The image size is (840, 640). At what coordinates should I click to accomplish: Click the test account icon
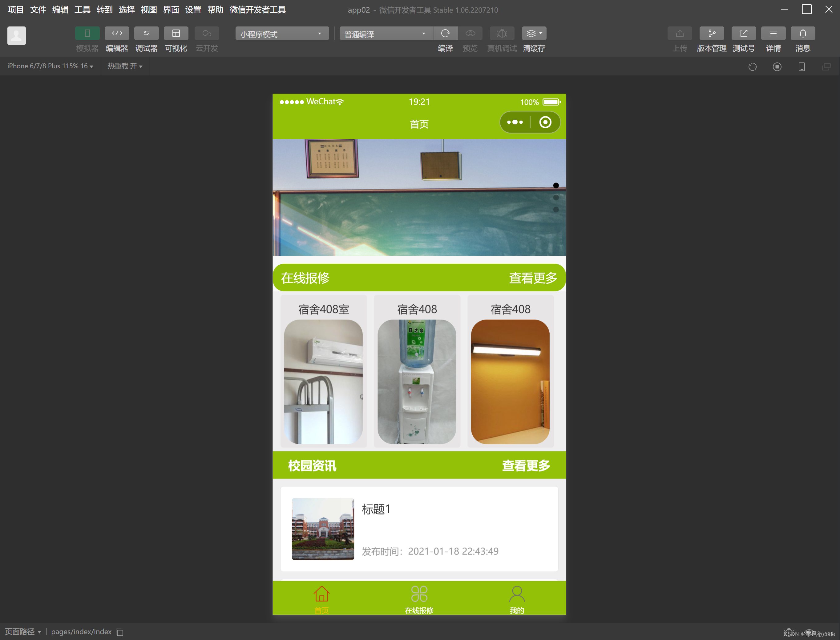point(743,34)
